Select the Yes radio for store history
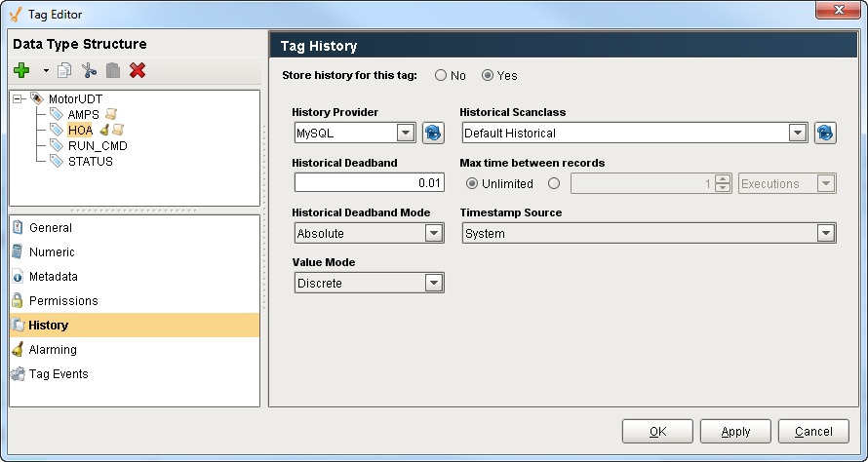Screen dimensions: 868x462 tap(489, 76)
